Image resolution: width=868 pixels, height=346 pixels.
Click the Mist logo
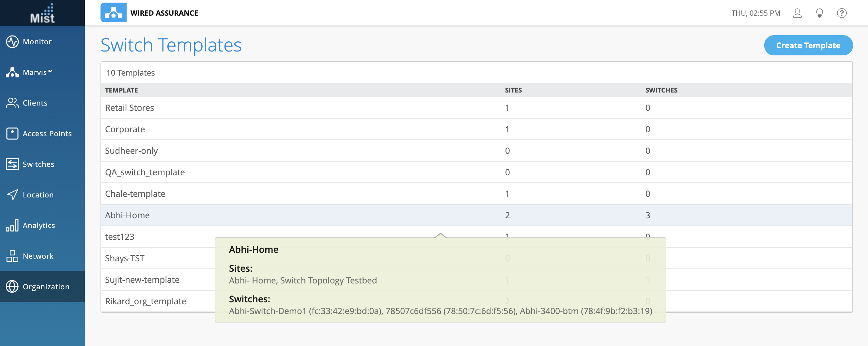42,13
